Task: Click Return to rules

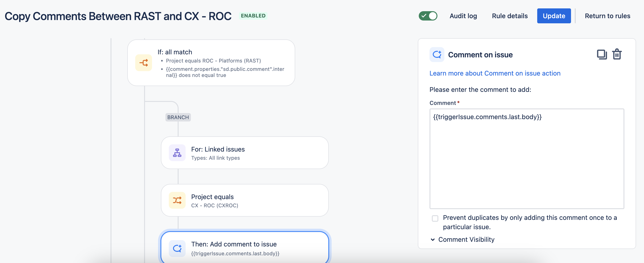Action: [607, 16]
